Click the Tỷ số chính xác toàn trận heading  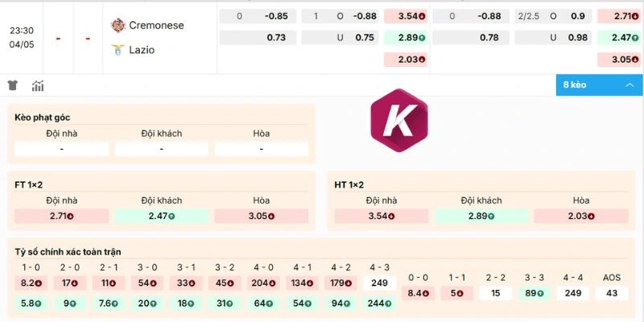[x=68, y=252]
